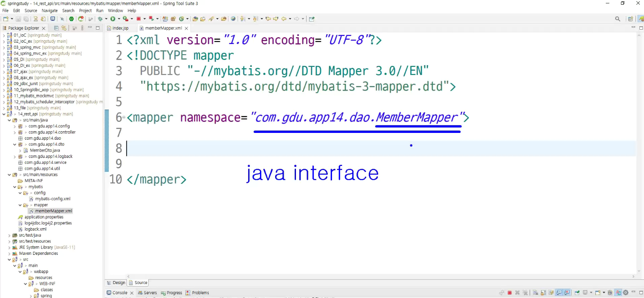The height and width of the screenshot is (298, 644).
Task: Click the Search flashlight toolbar icon
Action: point(210,19)
